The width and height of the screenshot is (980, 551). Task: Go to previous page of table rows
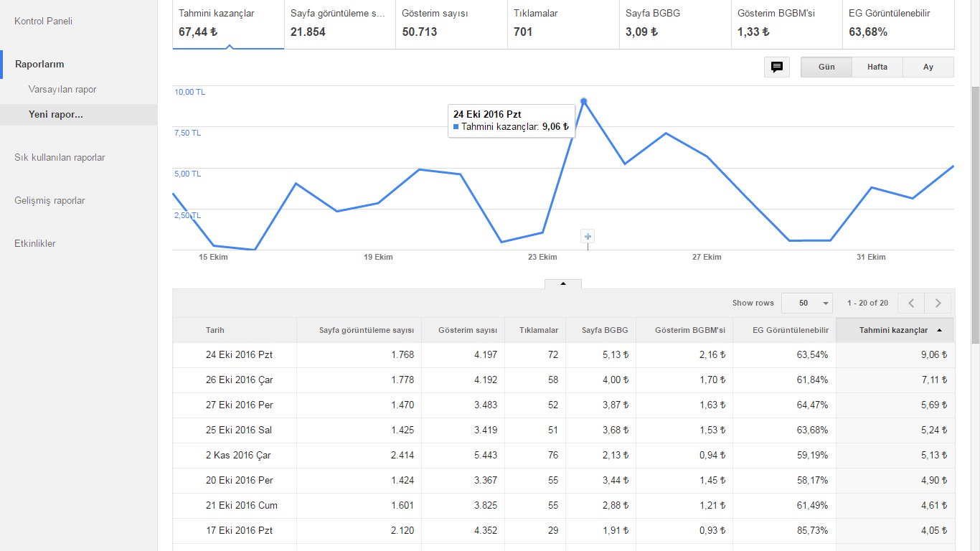(911, 303)
